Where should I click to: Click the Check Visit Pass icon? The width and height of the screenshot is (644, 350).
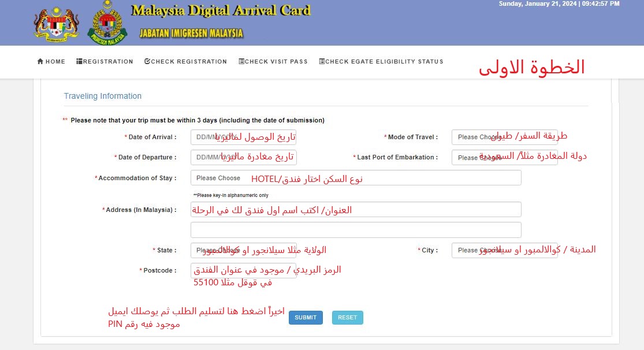tap(241, 61)
